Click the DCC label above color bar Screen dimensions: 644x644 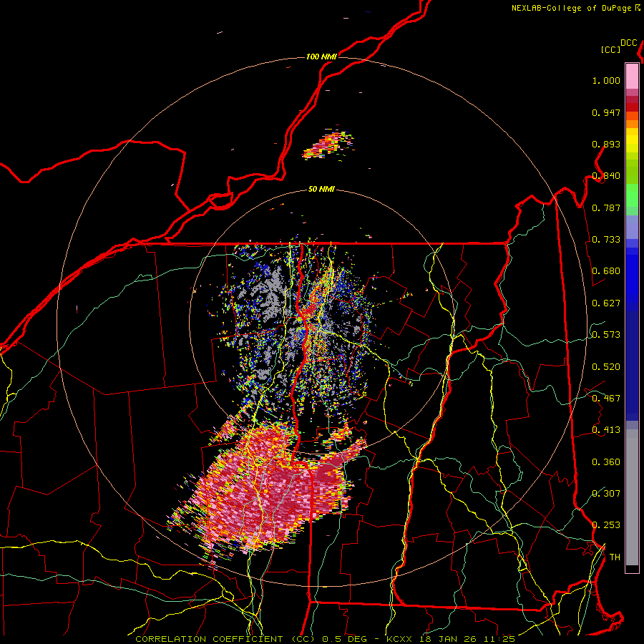click(629, 43)
